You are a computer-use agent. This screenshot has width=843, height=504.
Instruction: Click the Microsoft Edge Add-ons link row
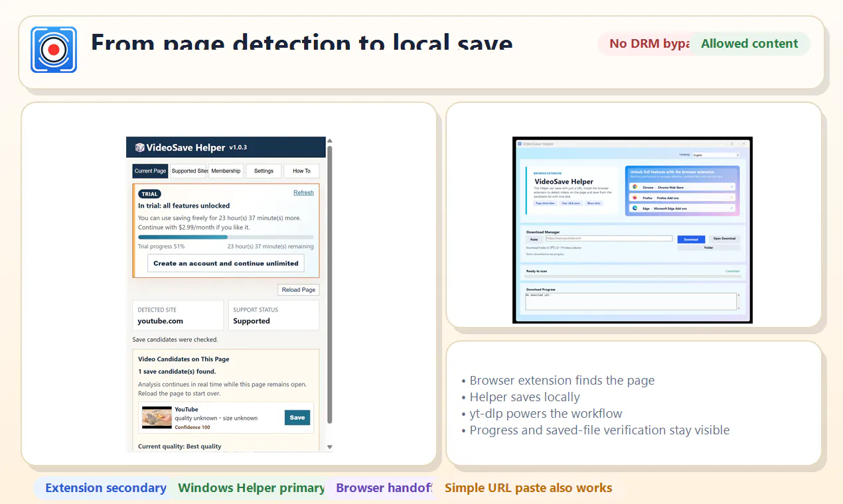click(682, 208)
